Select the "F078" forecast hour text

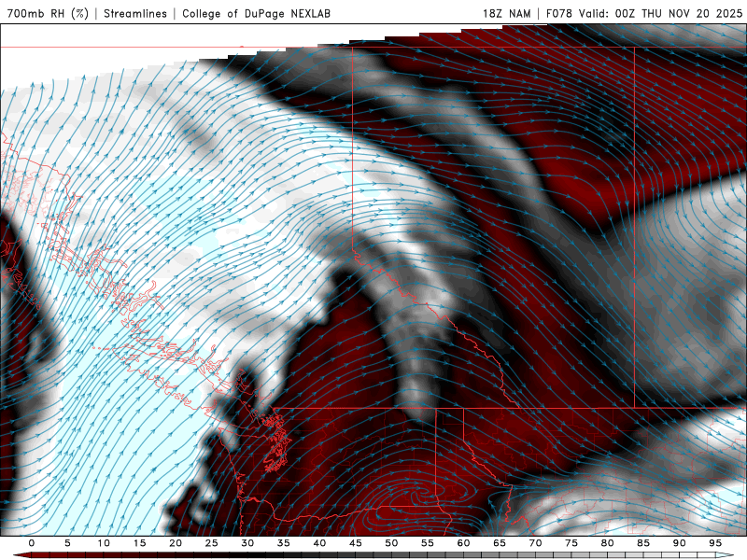click(558, 13)
